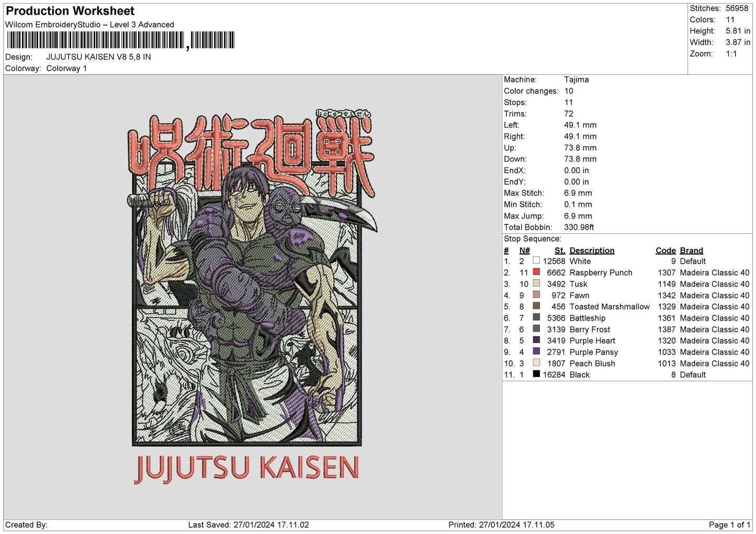Click the Color changes value '10'
756x534 pixels.
[569, 91]
